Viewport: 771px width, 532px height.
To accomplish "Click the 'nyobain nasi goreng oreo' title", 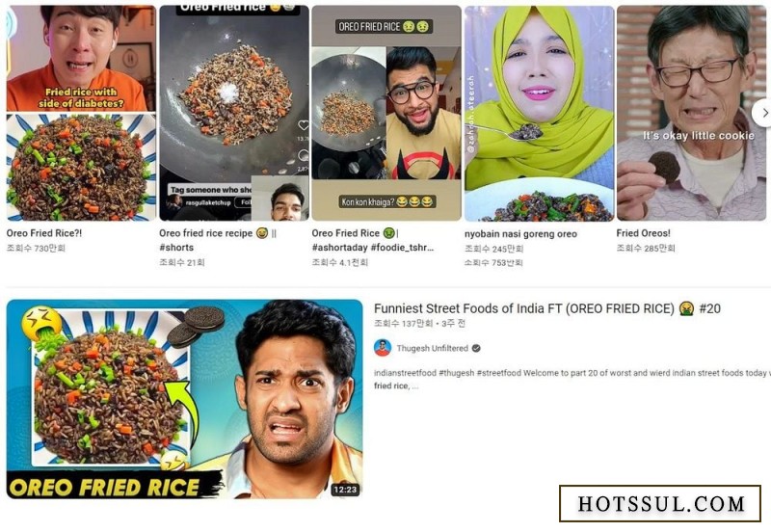I will [520, 234].
